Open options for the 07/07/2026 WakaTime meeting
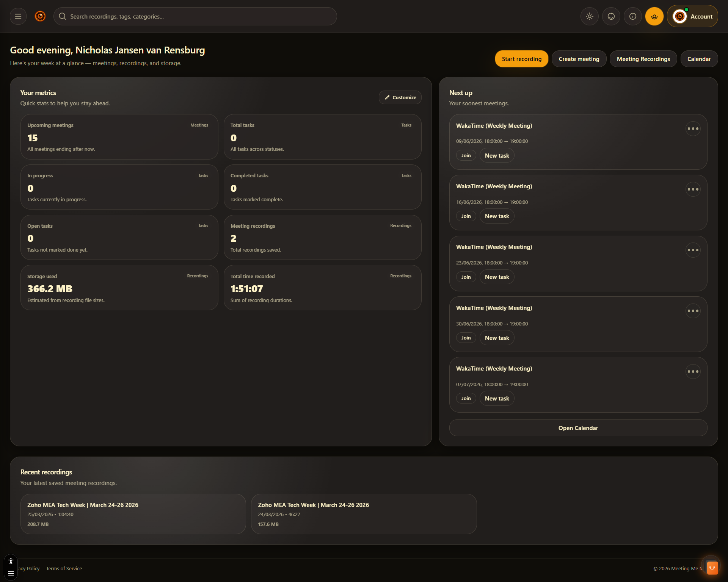728x582 pixels. tap(693, 372)
